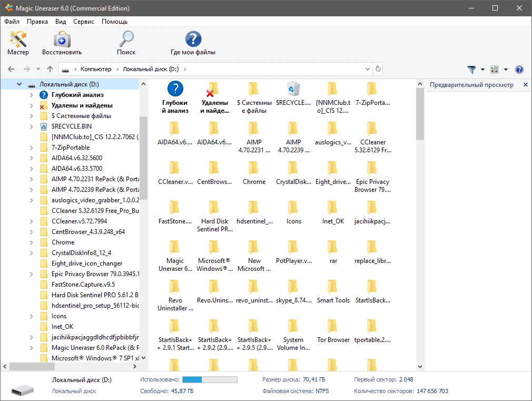The image size is (532, 401).
Task: Open the view mode icon
Action: click(495, 69)
